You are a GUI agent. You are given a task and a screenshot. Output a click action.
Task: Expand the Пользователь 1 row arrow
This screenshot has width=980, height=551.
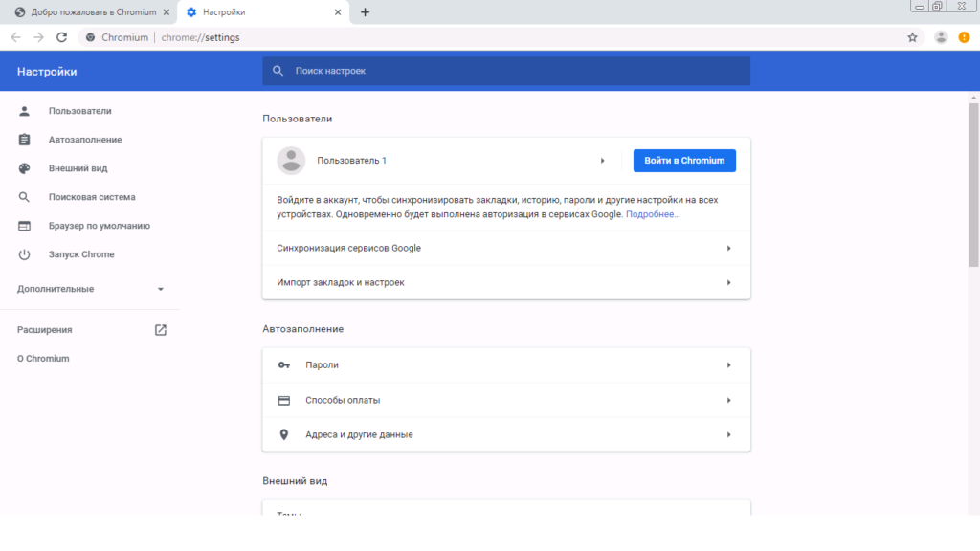coord(603,161)
